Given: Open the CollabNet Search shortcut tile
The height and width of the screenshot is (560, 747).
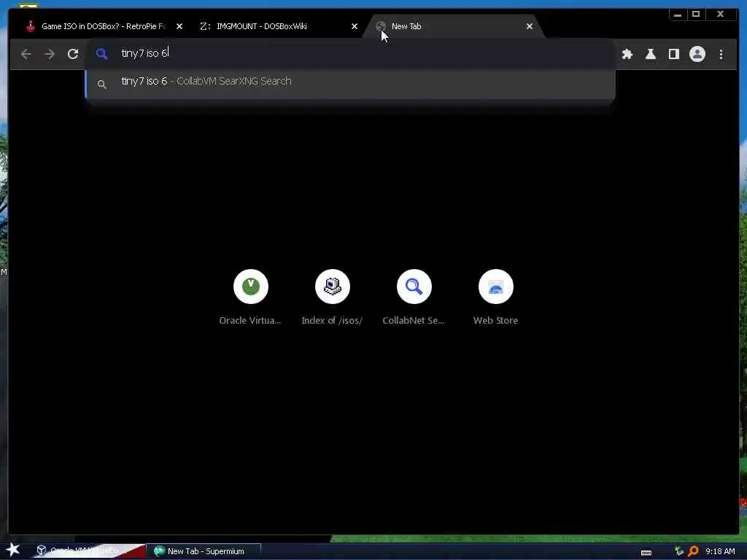Looking at the screenshot, I should (414, 298).
